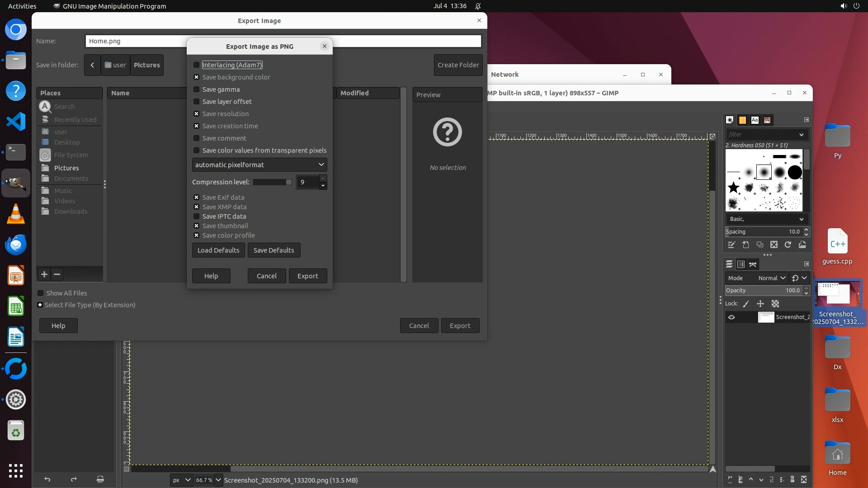
Task: Click the edit brush icon
Action: 731,245
